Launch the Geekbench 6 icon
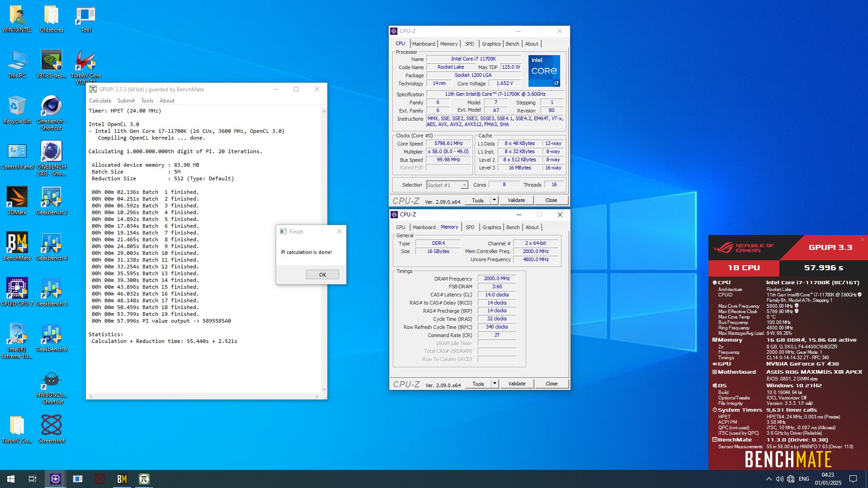This screenshot has width=868, height=488. tap(52, 338)
